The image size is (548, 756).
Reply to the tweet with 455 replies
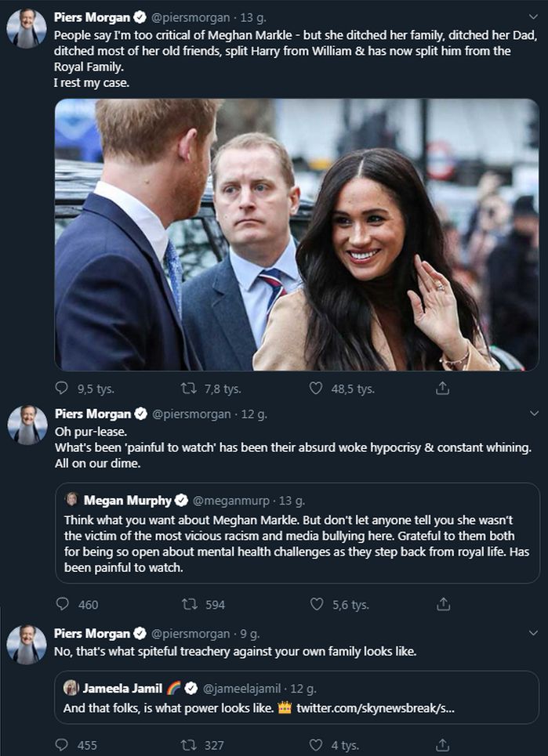63,745
